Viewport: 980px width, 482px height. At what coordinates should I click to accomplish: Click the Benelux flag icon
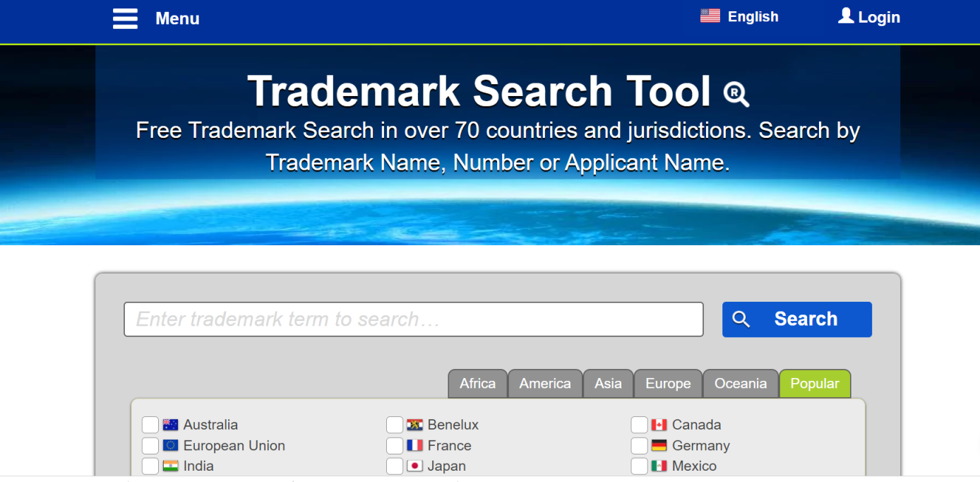414,425
